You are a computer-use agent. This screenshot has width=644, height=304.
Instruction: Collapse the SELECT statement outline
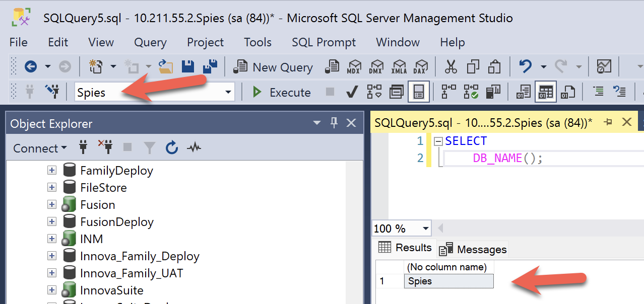point(437,141)
